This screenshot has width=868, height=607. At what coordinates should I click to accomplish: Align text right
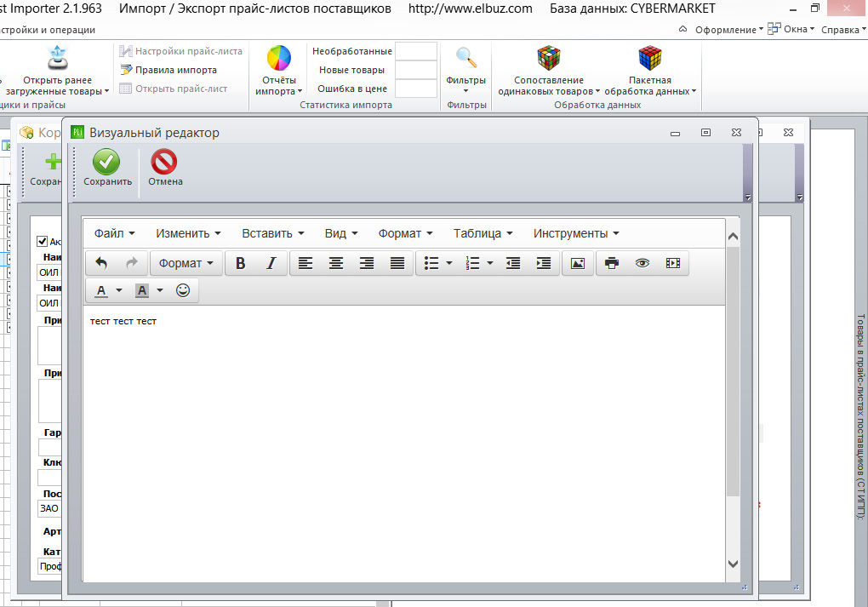[x=367, y=263]
